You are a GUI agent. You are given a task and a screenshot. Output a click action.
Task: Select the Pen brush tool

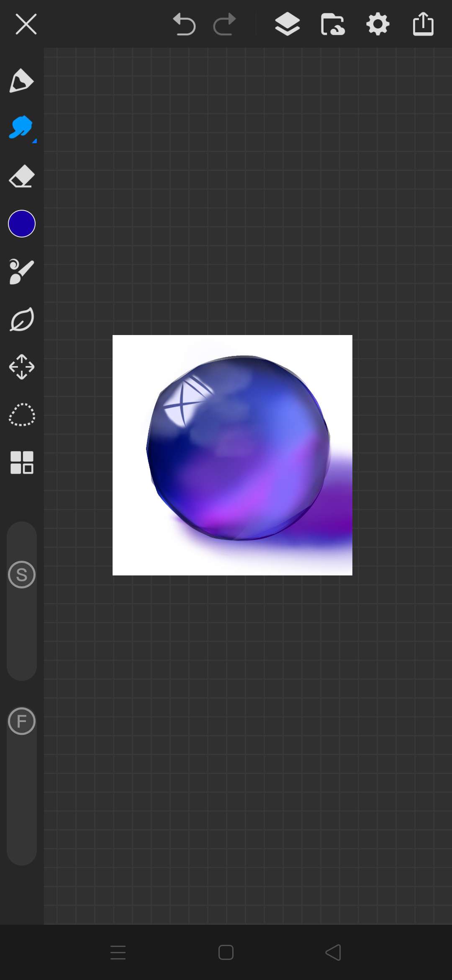coord(21,80)
